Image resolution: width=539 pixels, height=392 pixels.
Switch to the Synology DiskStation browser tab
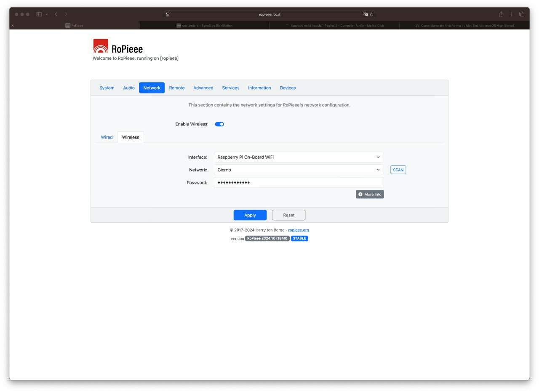coord(204,26)
